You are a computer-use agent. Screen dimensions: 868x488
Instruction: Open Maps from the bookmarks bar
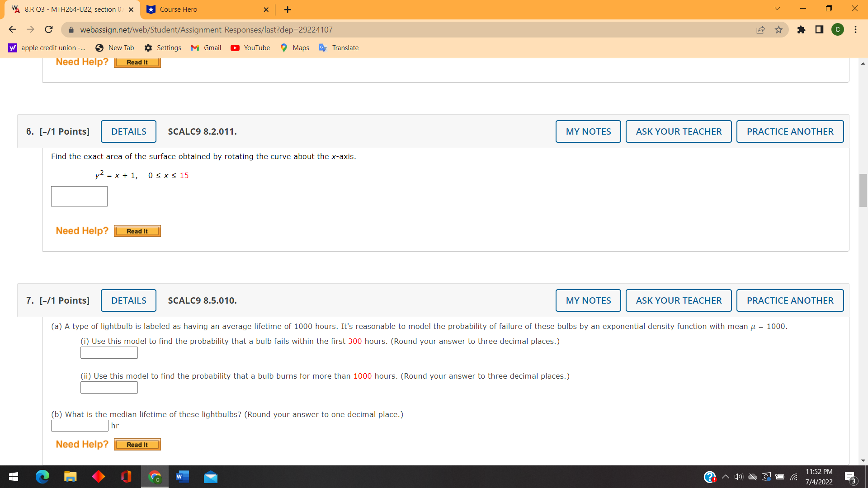click(x=294, y=47)
